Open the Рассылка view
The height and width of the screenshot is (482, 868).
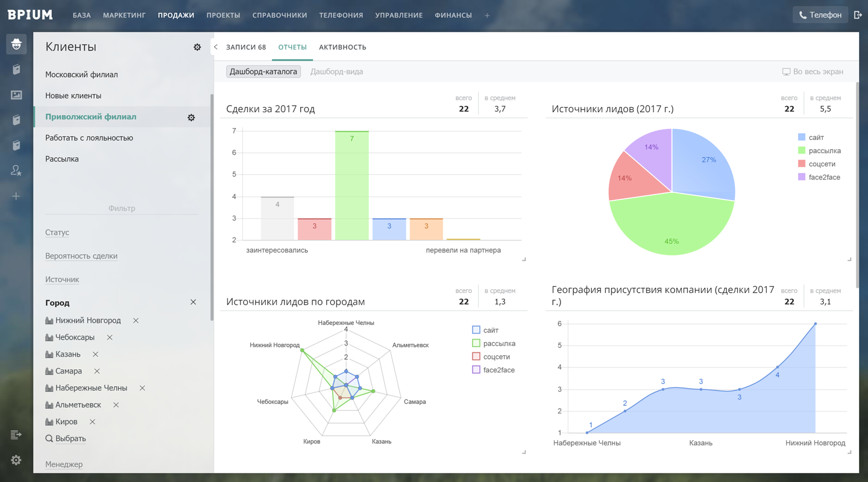point(62,159)
